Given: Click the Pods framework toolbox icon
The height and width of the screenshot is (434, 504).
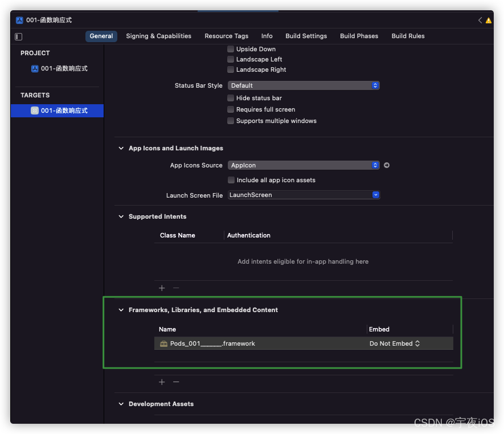Looking at the screenshot, I should click(163, 343).
